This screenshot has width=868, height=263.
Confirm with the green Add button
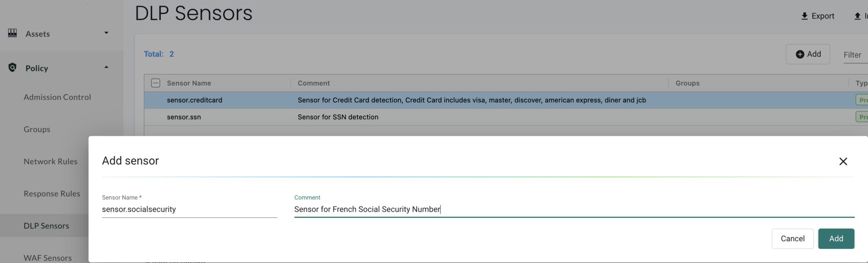click(836, 238)
